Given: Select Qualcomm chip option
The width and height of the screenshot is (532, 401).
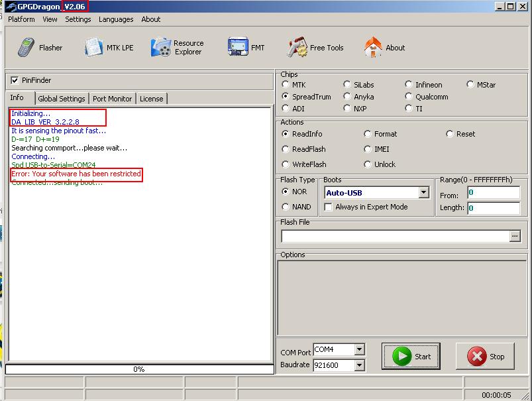Looking at the screenshot, I should pyautogui.click(x=409, y=96).
